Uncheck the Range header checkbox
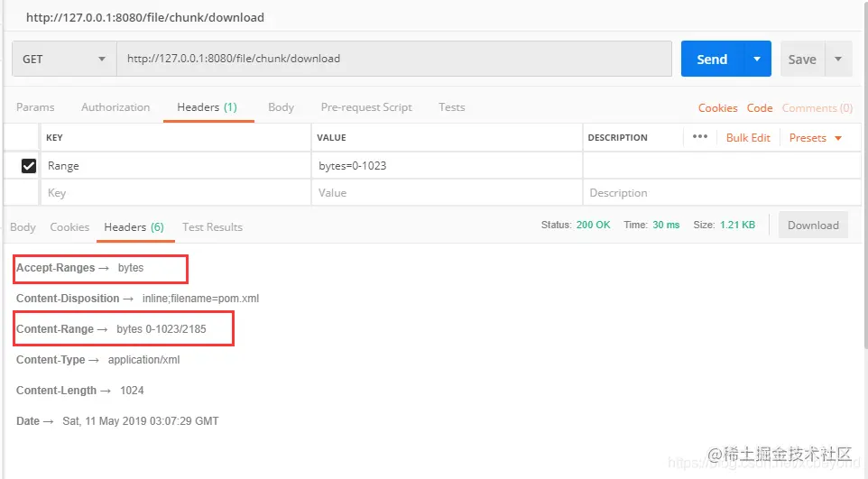The height and width of the screenshot is (479, 868). (x=29, y=166)
